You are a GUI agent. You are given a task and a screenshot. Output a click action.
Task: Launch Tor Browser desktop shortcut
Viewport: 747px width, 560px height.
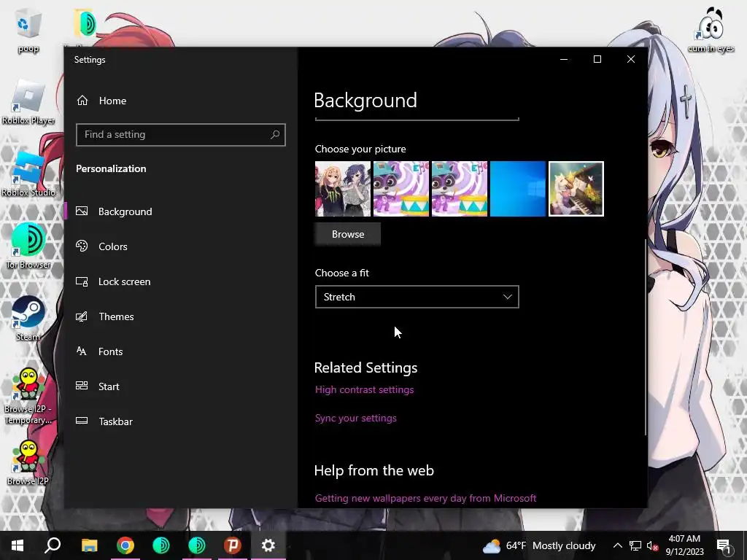tap(28, 246)
